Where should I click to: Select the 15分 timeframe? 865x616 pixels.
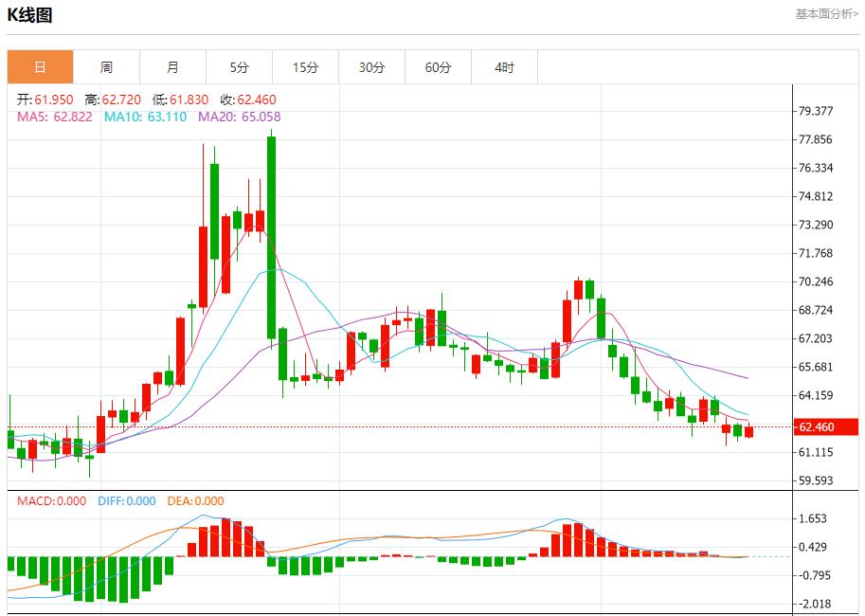coord(305,66)
